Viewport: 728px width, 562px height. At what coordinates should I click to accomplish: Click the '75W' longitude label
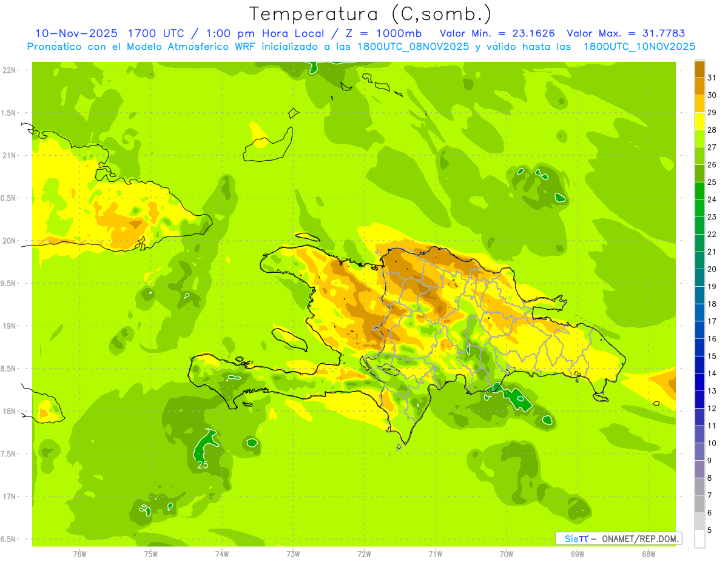[151, 554]
